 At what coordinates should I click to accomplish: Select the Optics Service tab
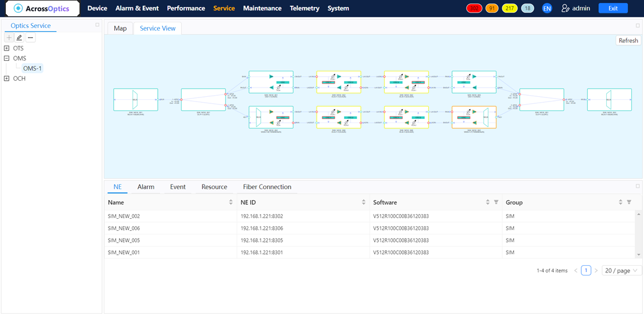31,26
